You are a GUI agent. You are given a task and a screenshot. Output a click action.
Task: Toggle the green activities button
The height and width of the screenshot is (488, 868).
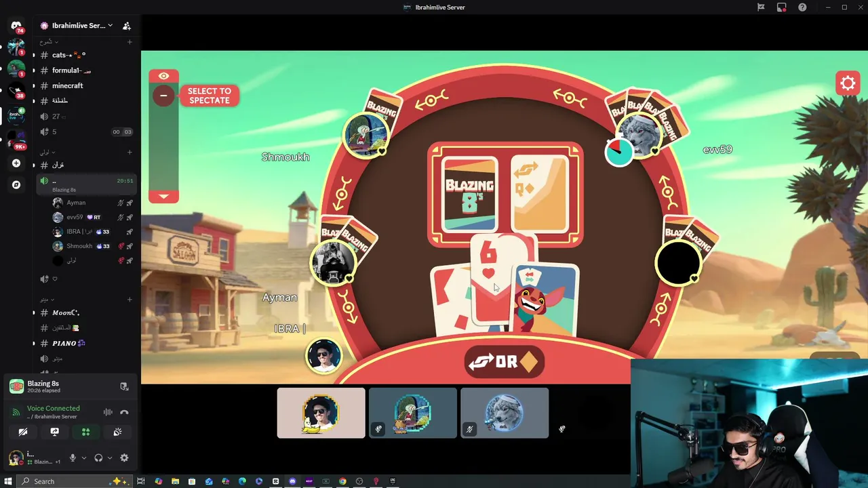pos(85,432)
